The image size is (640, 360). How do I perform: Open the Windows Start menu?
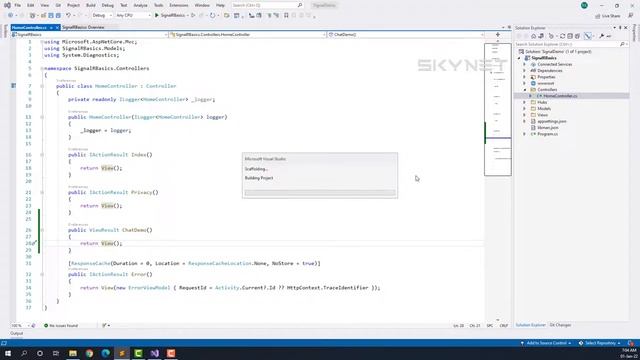[7, 353]
